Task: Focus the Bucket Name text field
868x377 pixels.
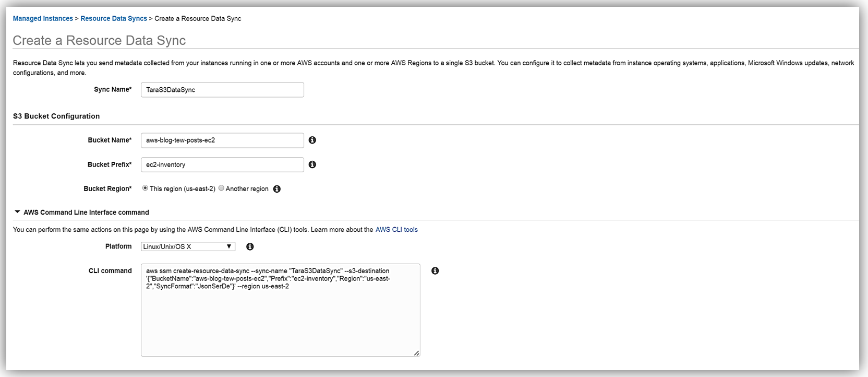Action: coord(222,140)
